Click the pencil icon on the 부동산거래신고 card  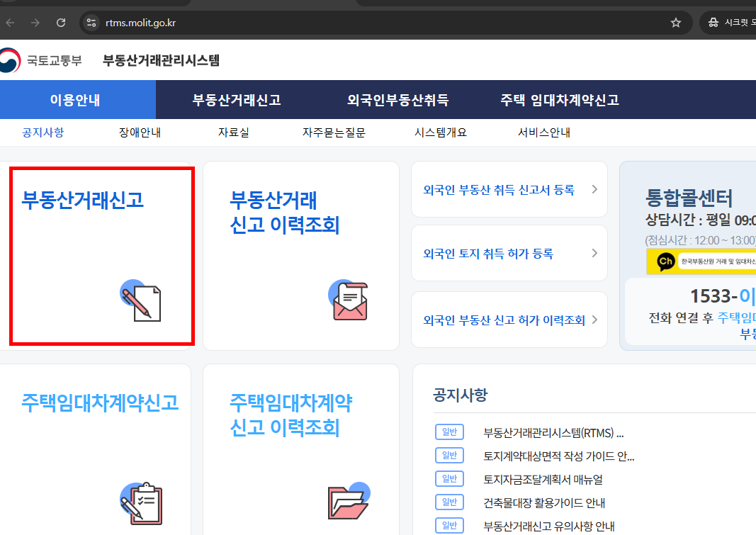139,300
